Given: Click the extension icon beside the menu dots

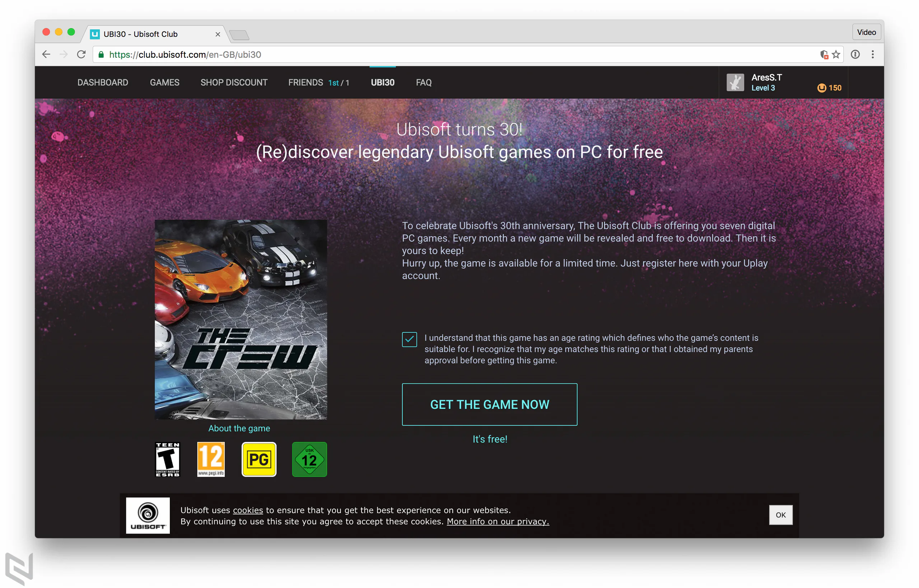Looking at the screenshot, I should click(x=855, y=55).
